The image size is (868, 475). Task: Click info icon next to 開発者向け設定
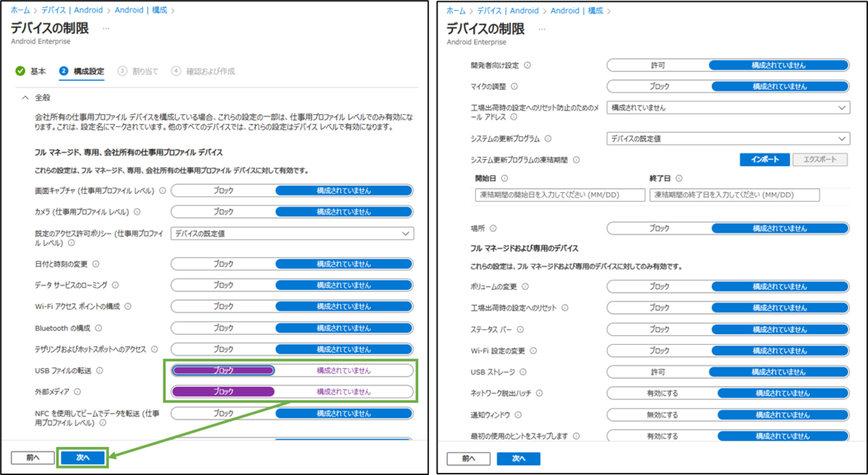527,65
